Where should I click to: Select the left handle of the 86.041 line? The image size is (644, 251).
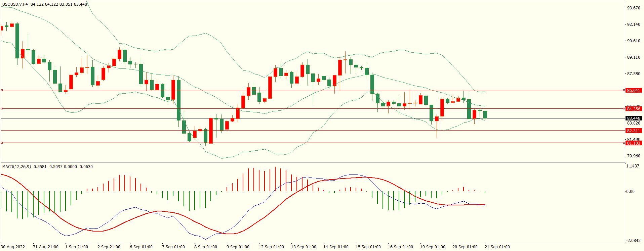point(2,90)
